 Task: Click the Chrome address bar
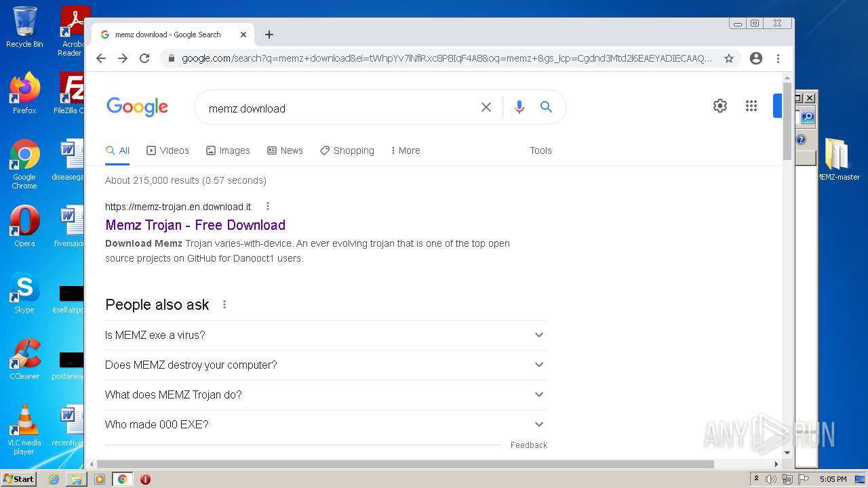447,58
